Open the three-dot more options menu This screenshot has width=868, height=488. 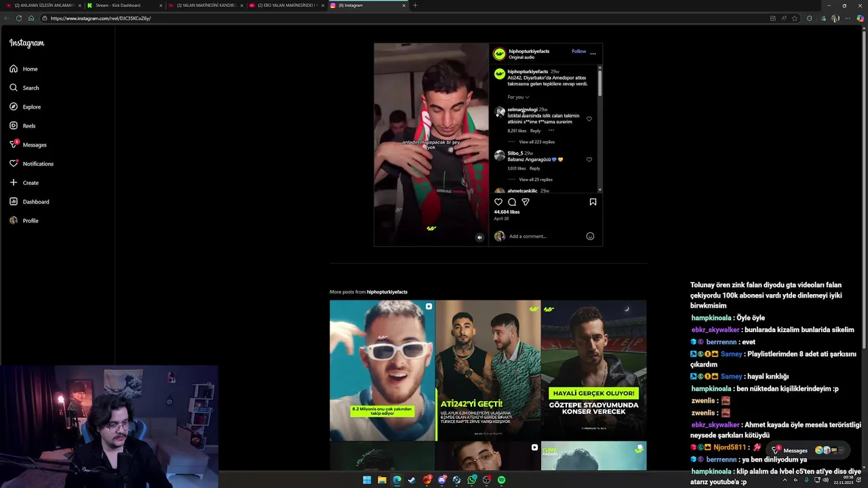pos(593,54)
